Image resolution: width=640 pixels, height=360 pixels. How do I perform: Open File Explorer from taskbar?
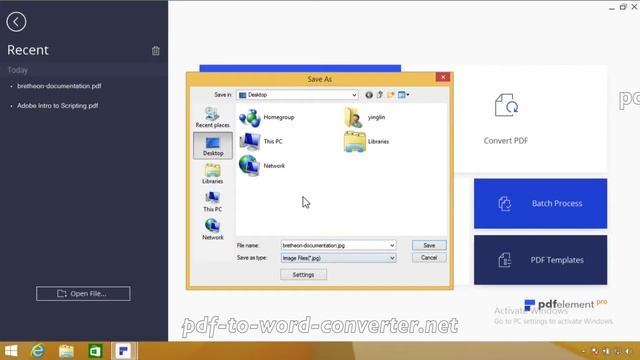[x=66, y=351]
